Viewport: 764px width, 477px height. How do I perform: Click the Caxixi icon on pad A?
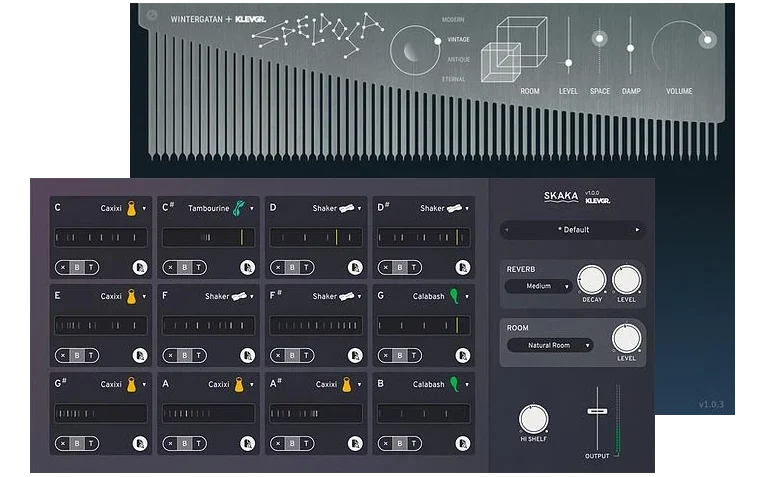click(x=239, y=384)
